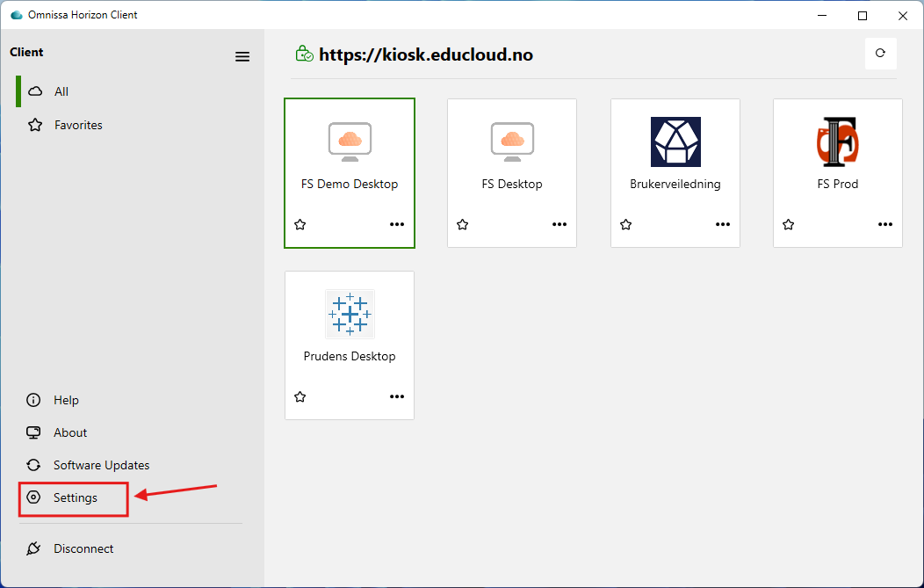The width and height of the screenshot is (924, 588).
Task: Open the three-dot menu on FS Prod
Action: [885, 224]
